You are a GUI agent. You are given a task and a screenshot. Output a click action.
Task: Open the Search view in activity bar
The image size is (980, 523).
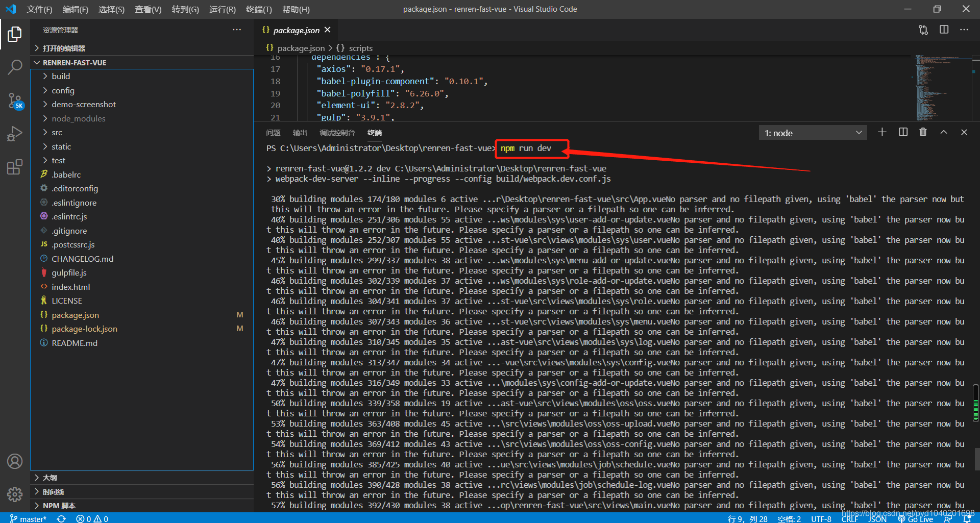coord(15,67)
